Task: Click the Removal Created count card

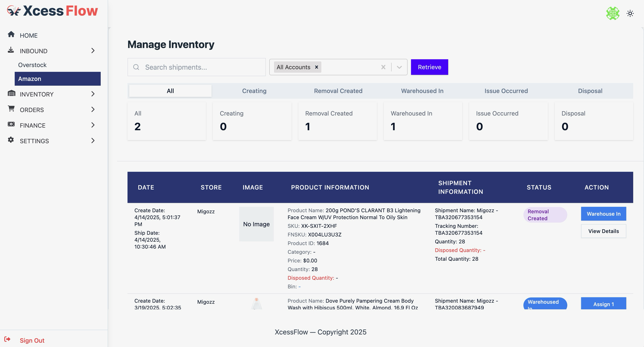Action: coord(338,121)
